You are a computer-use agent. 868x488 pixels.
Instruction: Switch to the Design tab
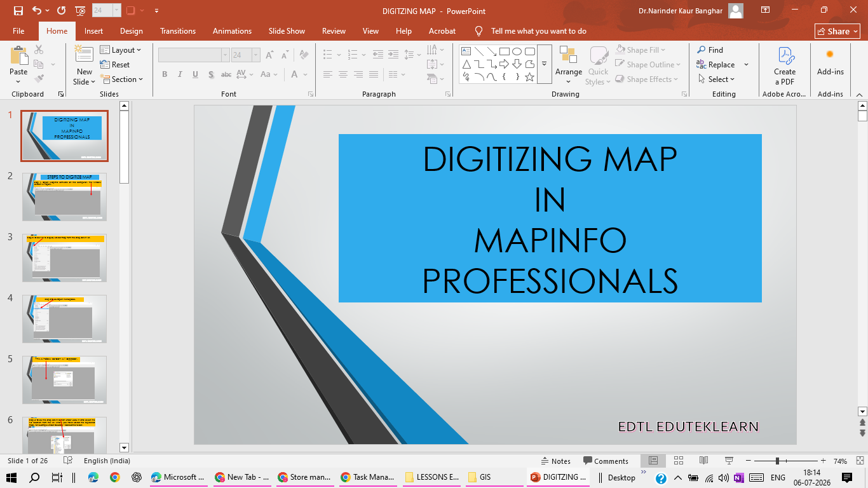click(x=132, y=31)
